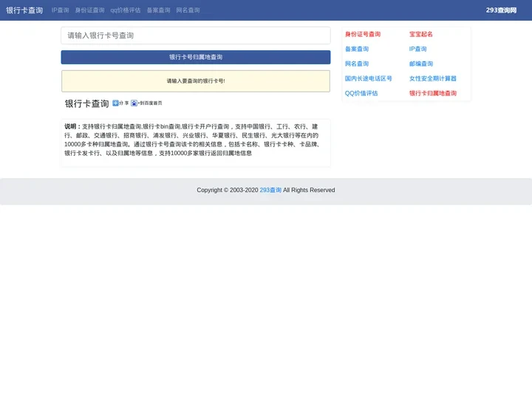532x399 pixels.
Task: Click the 银行卡查询 brand in the navbar
Action: tap(24, 10)
